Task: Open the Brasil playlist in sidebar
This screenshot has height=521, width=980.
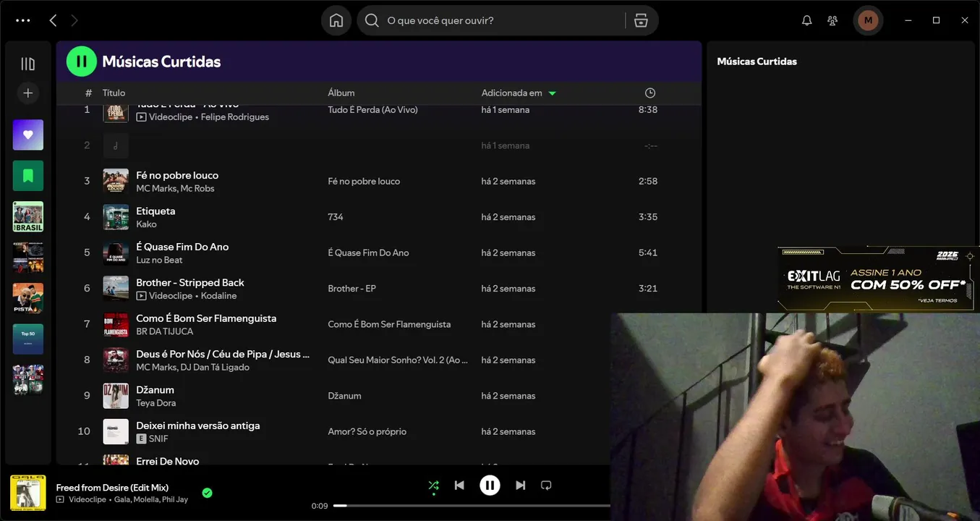Action: pyautogui.click(x=28, y=216)
